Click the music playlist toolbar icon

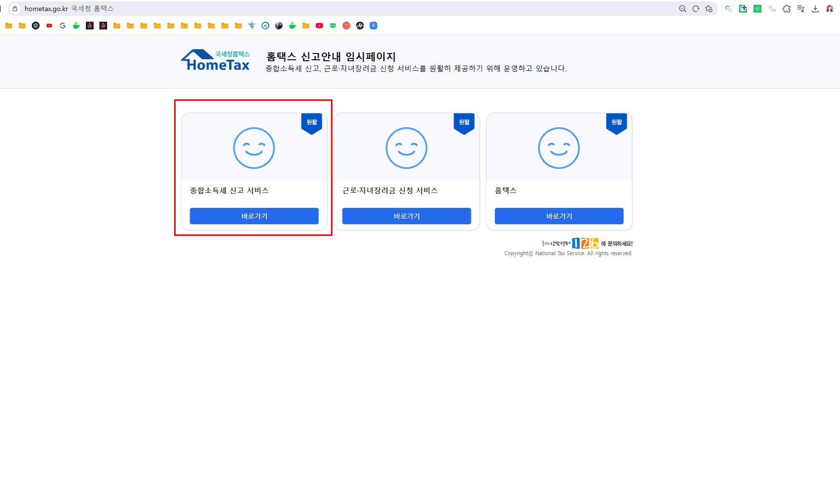pyautogui.click(x=801, y=9)
